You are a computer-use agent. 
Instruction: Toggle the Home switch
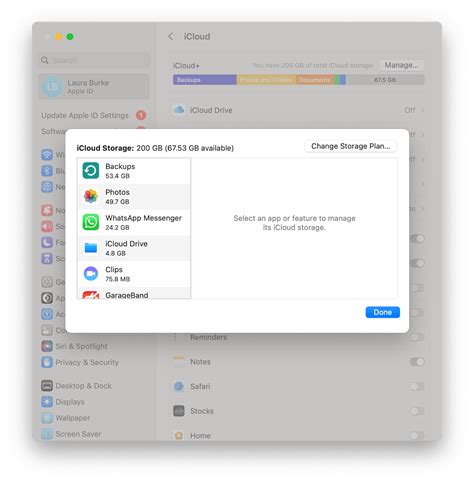[x=417, y=436]
